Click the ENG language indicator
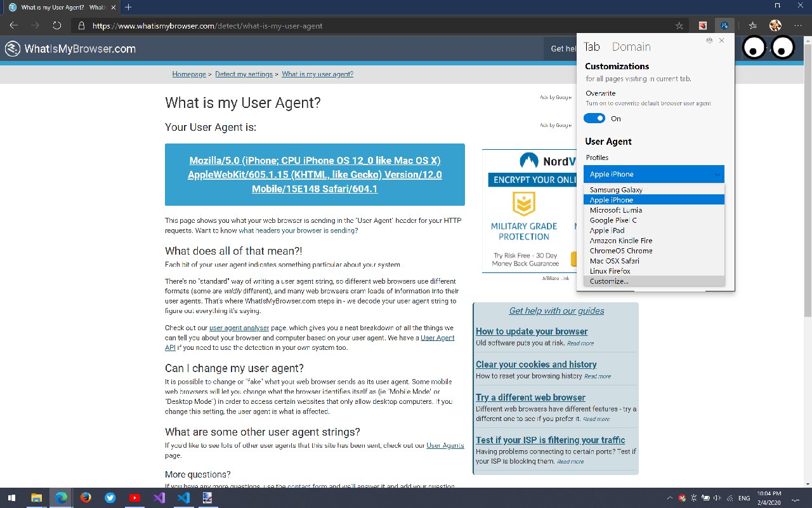This screenshot has width=812, height=508. coord(744,498)
